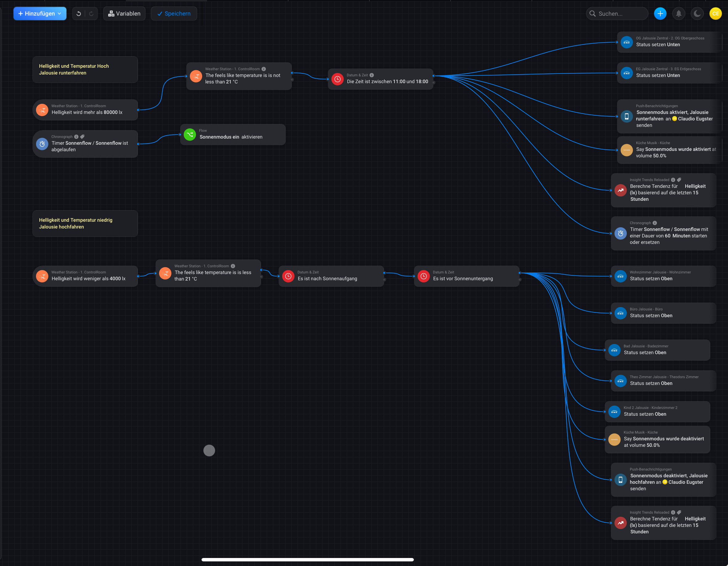This screenshot has height=566, width=728.
Task: Open the CE user avatar menu
Action: click(715, 14)
